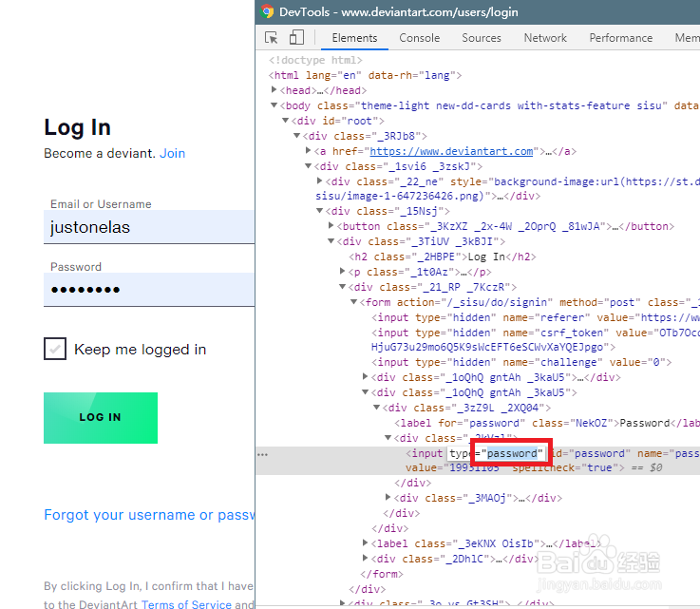Open the Elements tab
This screenshot has height=609, width=700.
coord(354,38)
